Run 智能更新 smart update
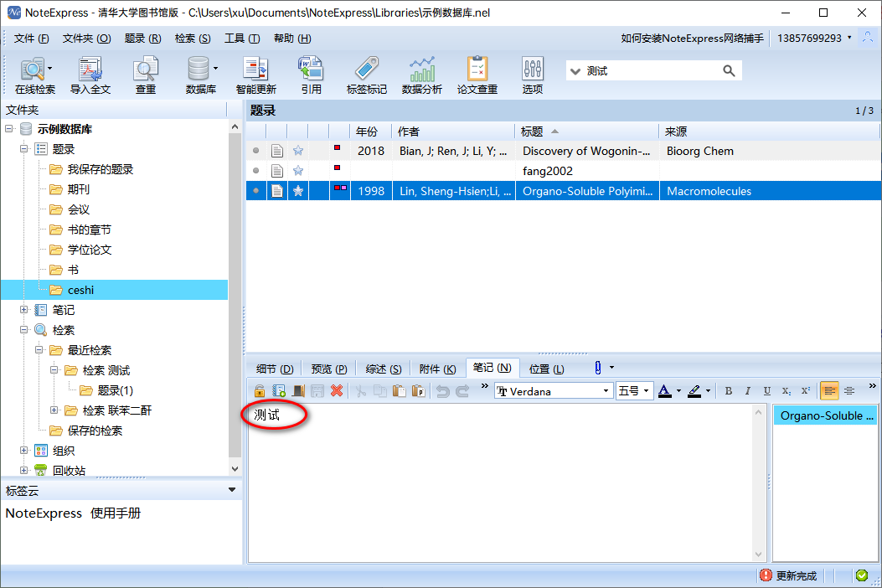Viewport: 882px width, 588px height. tap(256, 75)
